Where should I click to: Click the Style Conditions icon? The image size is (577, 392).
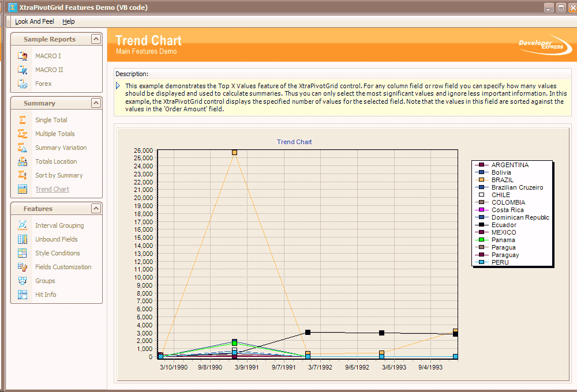click(23, 253)
